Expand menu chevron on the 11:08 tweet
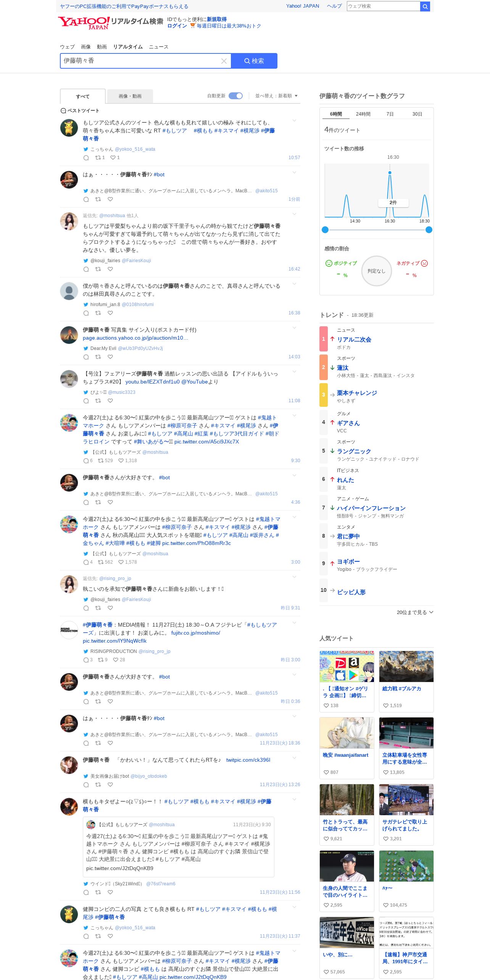Image resolution: width=490 pixels, height=980 pixels. tap(294, 372)
